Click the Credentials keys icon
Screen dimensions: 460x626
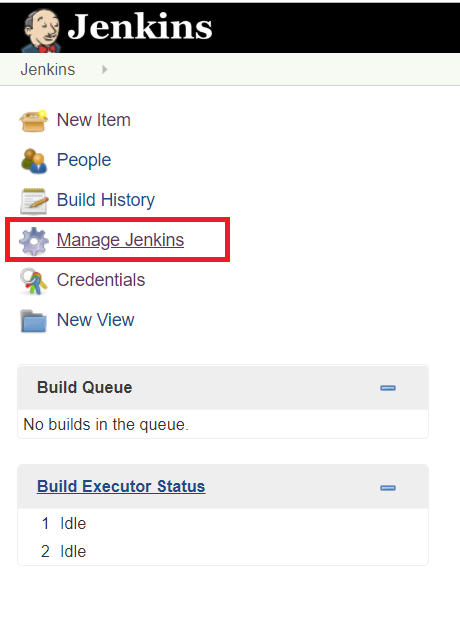[34, 281]
